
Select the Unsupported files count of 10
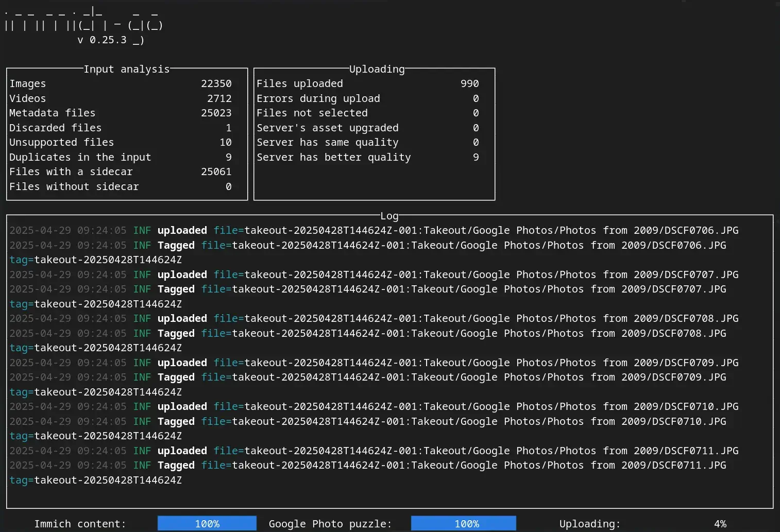click(x=225, y=142)
